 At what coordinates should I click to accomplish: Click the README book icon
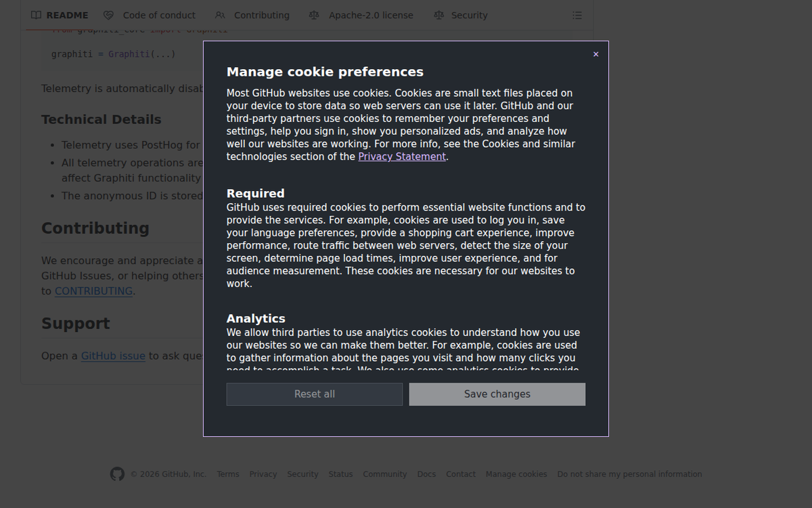37,15
